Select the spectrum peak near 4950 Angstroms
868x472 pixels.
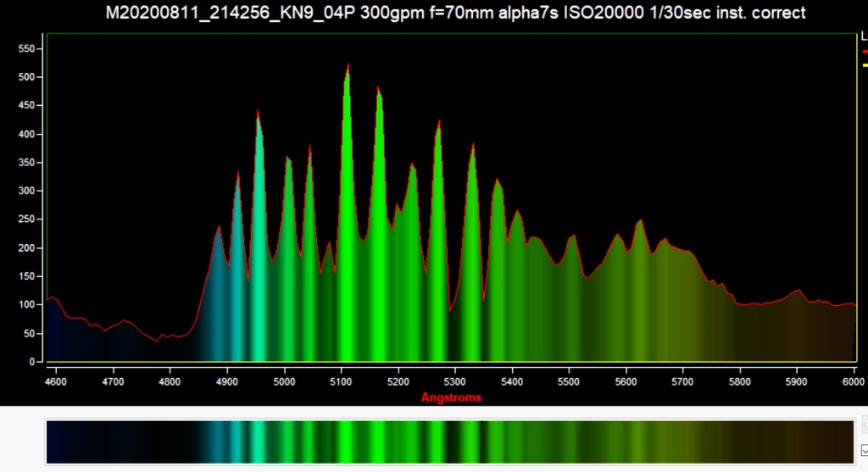coord(258,114)
